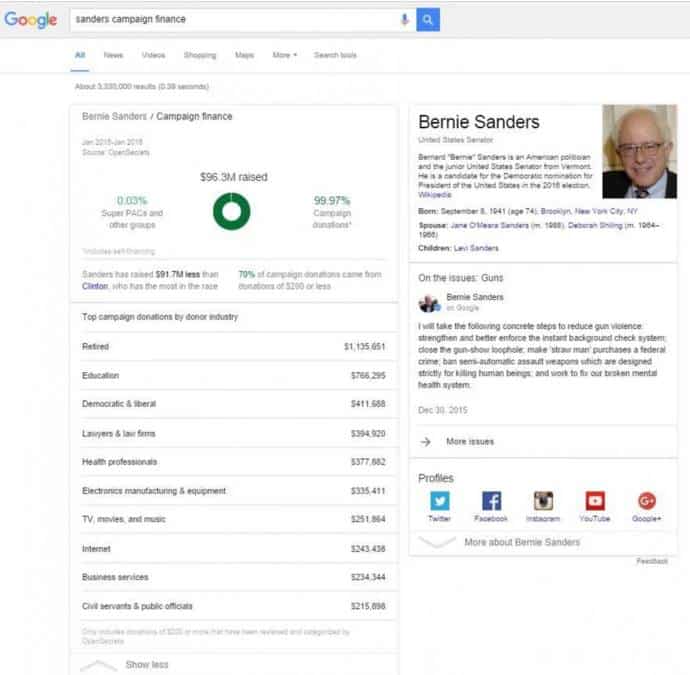The width and height of the screenshot is (690, 675).
Task: Open the More issues link
Action: tap(470, 441)
